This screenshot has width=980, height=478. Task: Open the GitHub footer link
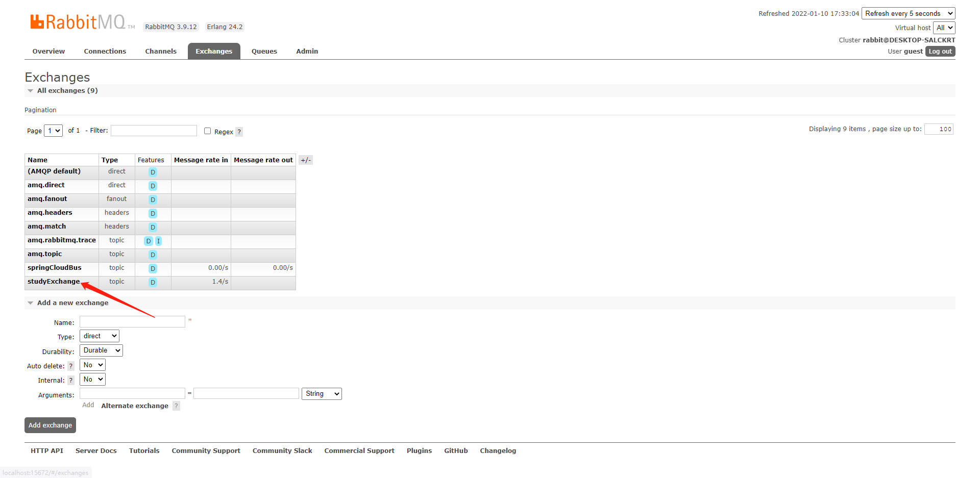click(456, 451)
